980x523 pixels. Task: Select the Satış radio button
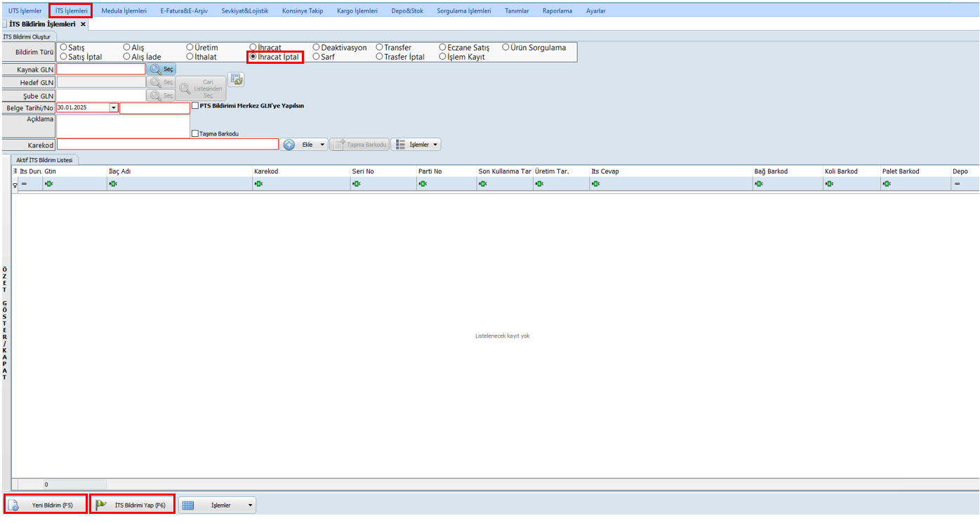64,48
